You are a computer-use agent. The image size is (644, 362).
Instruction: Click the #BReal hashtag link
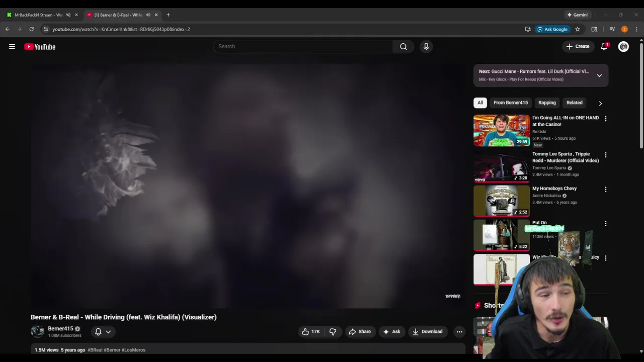coord(95,350)
